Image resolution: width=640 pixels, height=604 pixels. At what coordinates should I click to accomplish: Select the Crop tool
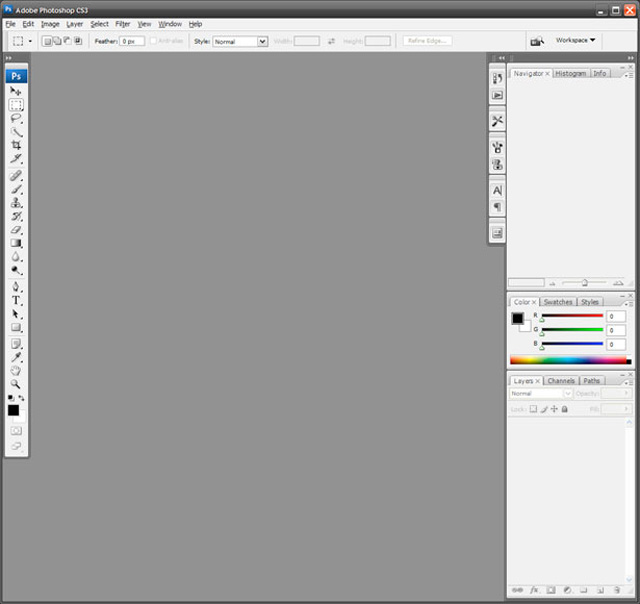[x=16, y=145]
